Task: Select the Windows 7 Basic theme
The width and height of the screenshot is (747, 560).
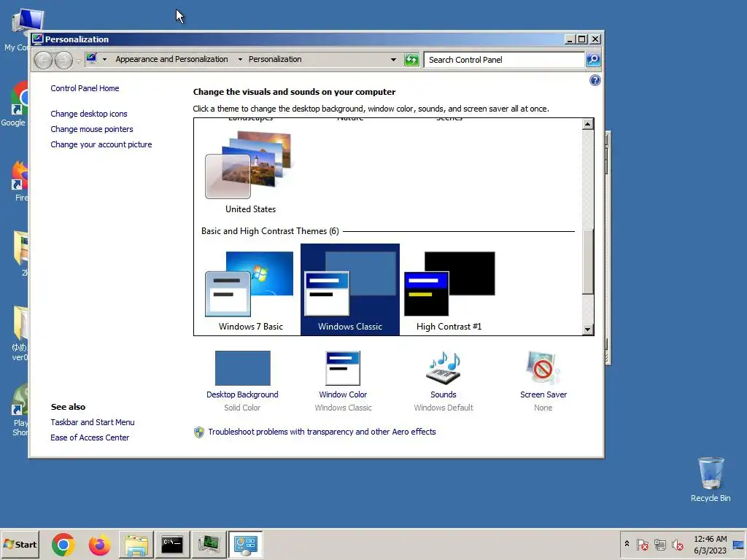Action: click(x=251, y=289)
